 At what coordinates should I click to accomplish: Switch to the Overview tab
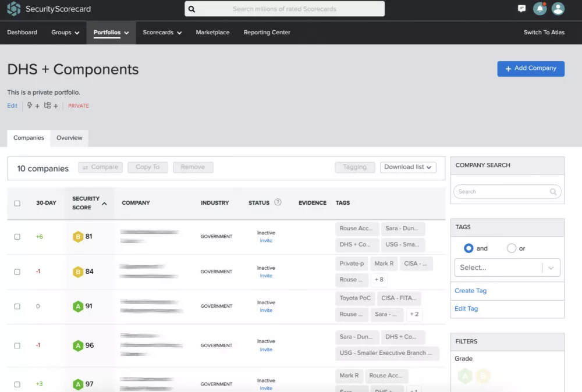pos(69,138)
